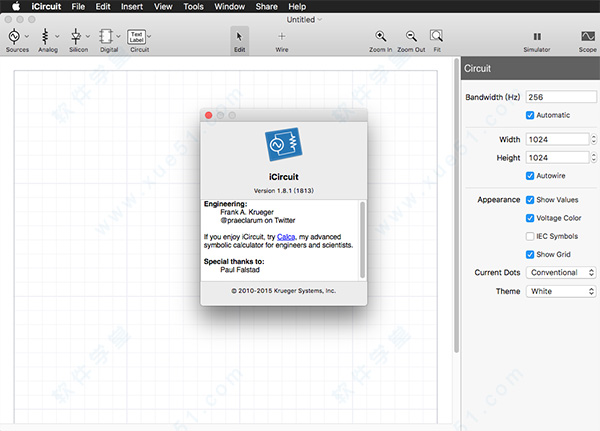Pause the Simulator
The height and width of the screenshot is (431, 600).
click(537, 36)
